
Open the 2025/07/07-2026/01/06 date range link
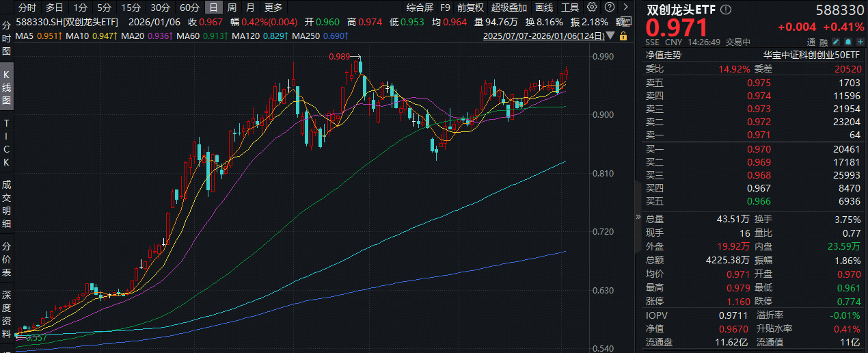point(544,36)
